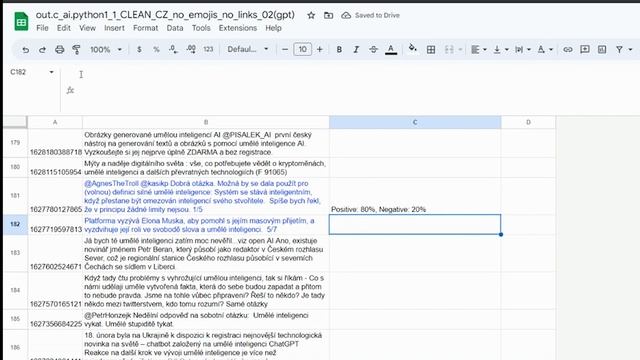The height and width of the screenshot is (360, 640).
Task: Expand the filter views dropdown arrow
Action: pyautogui.click(x=630, y=50)
